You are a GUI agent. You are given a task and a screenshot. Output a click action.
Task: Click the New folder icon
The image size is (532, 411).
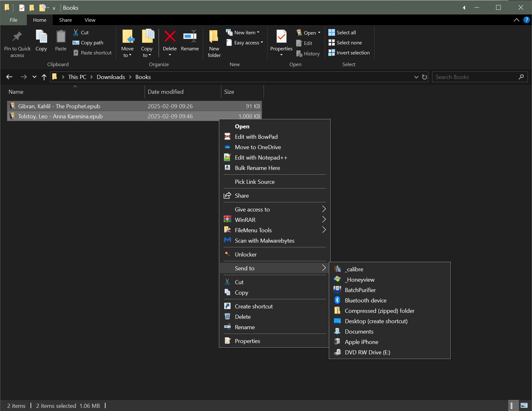(214, 37)
